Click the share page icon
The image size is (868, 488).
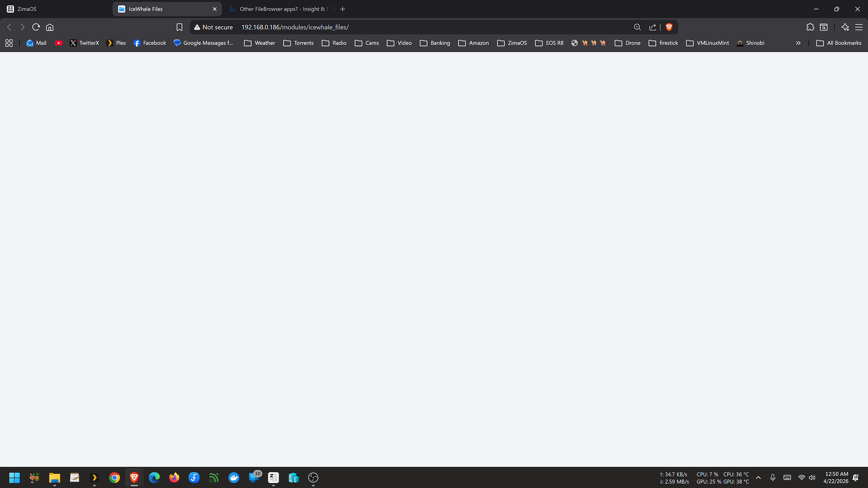click(652, 27)
